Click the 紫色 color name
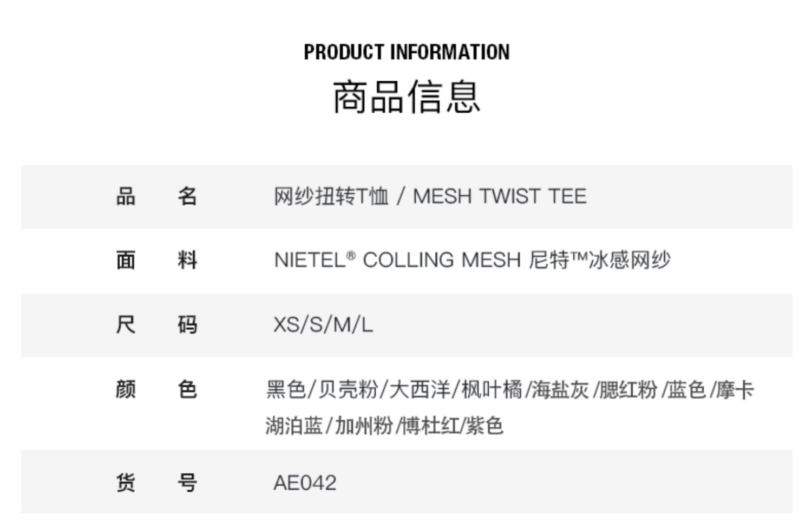The image size is (812, 528). 484,426
